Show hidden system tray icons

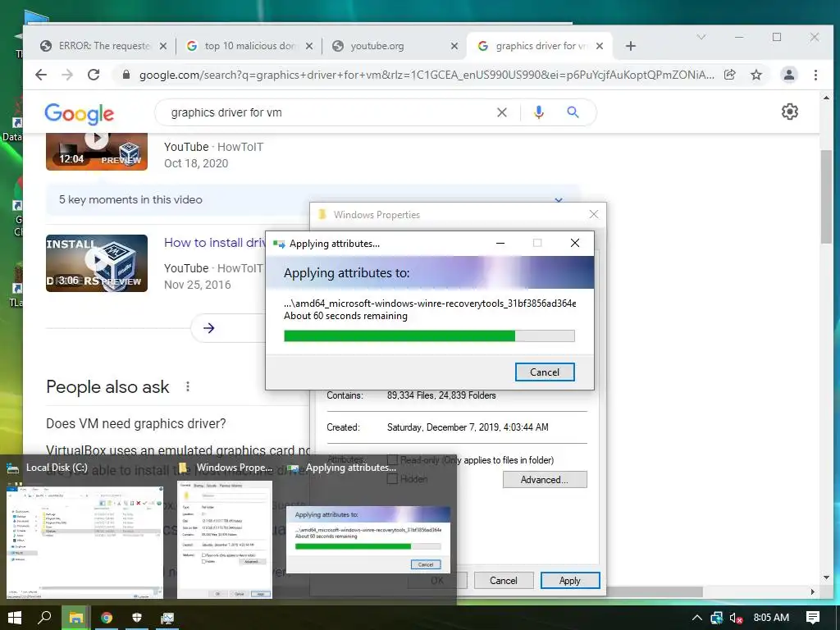coord(697,618)
